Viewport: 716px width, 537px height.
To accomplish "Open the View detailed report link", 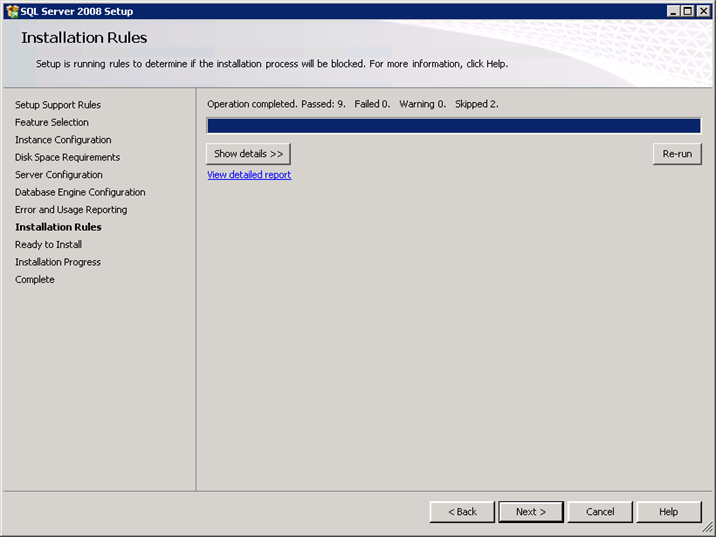I will click(249, 175).
